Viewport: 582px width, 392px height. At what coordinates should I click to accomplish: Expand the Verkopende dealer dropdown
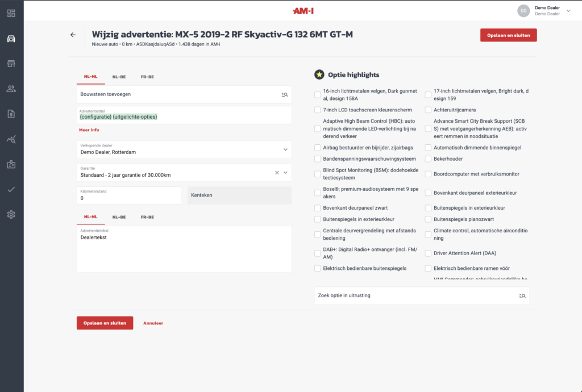pyautogui.click(x=285, y=149)
